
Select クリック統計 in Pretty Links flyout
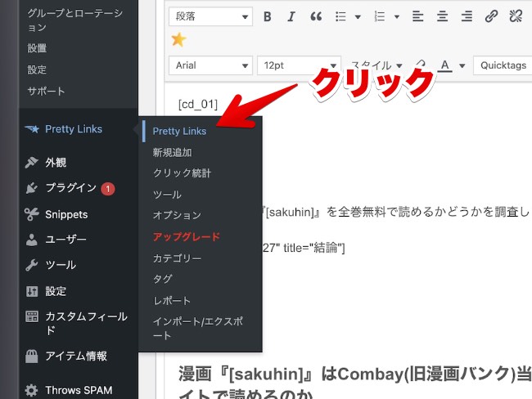pyautogui.click(x=182, y=173)
